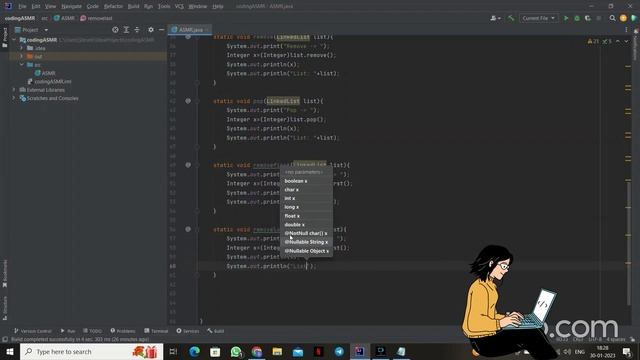Open the Build tool window

216,331
